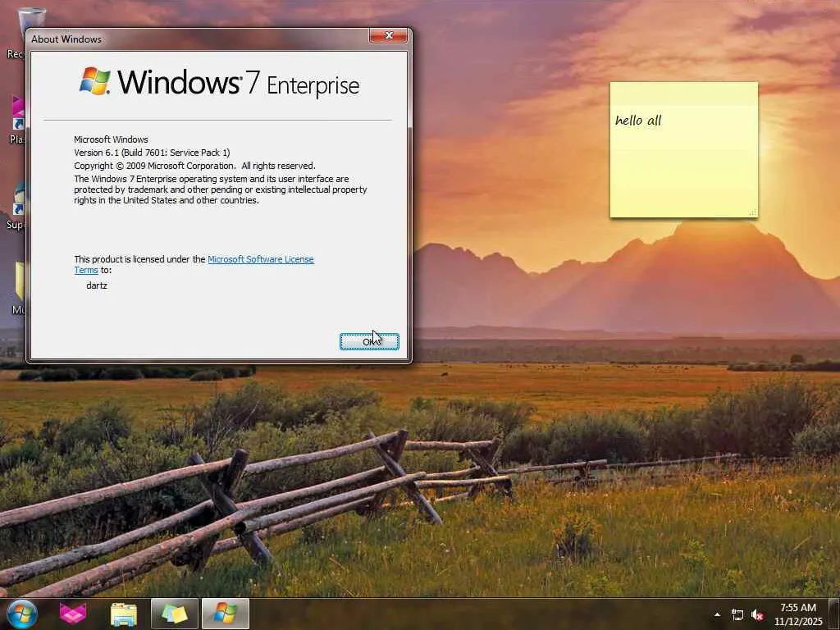Close the About Windows dialog
840x630 pixels.
(388, 36)
